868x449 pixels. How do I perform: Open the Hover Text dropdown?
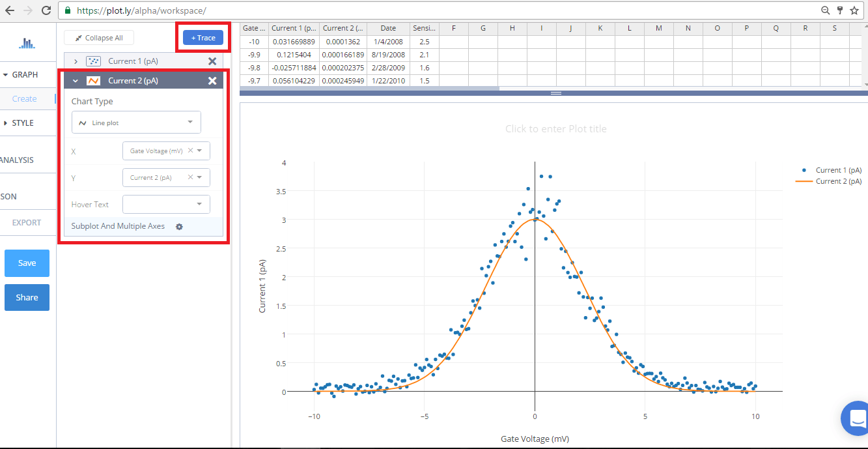pyautogui.click(x=166, y=204)
